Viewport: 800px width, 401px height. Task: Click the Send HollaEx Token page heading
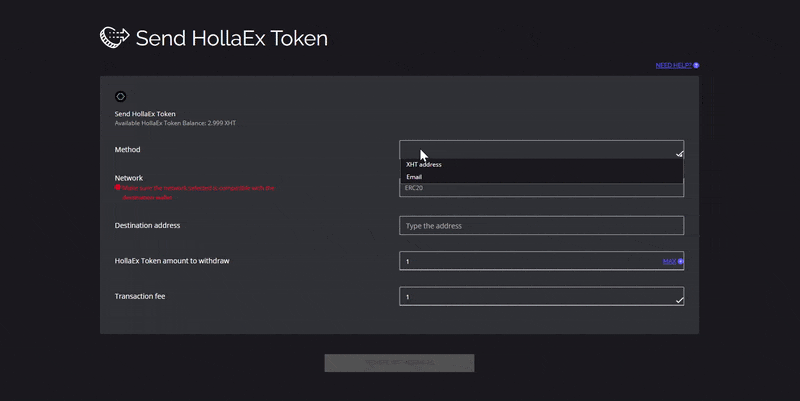(x=231, y=38)
